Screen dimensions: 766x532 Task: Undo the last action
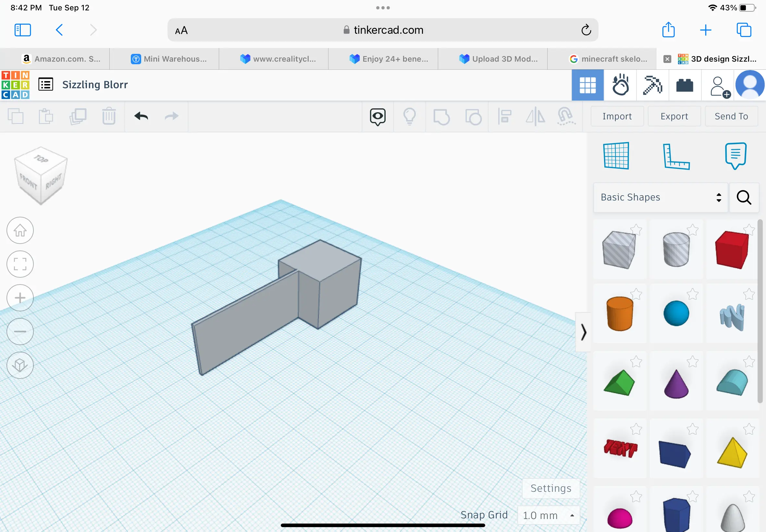pyautogui.click(x=142, y=116)
